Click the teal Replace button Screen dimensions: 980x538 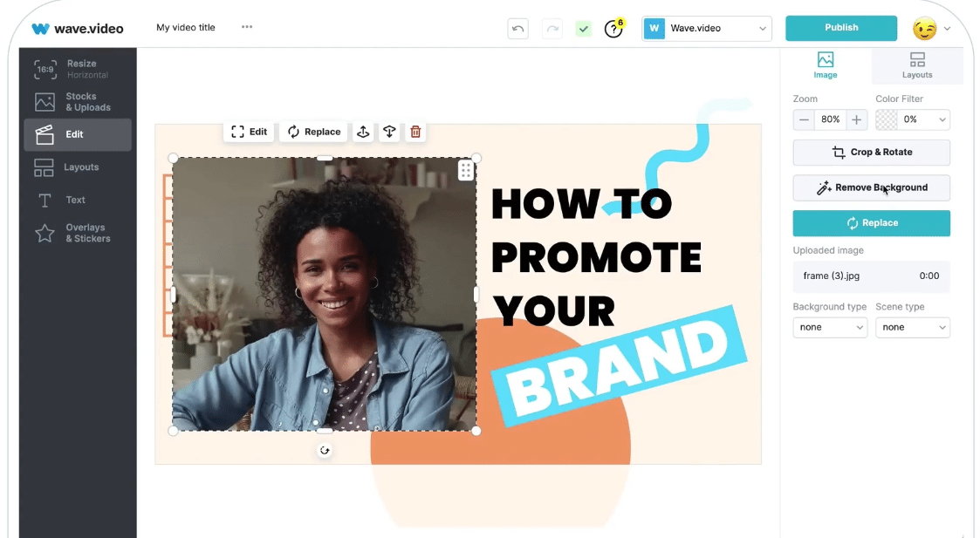tap(871, 223)
